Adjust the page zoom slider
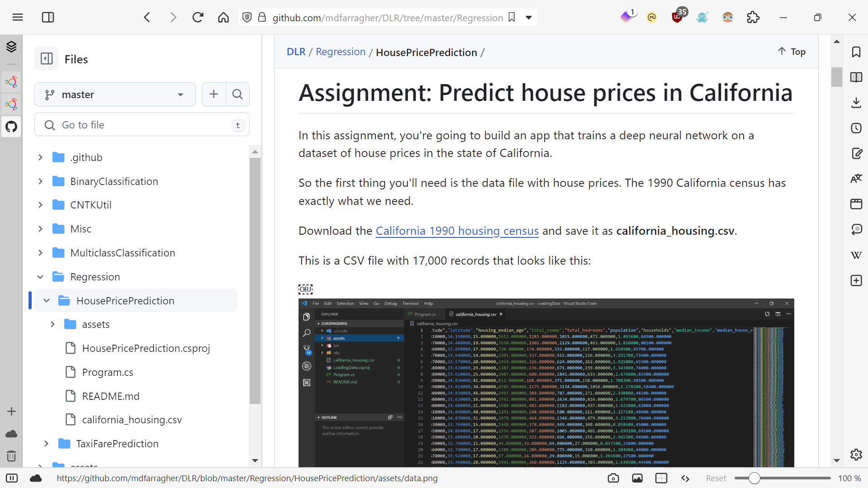868x488 pixels. point(754,478)
